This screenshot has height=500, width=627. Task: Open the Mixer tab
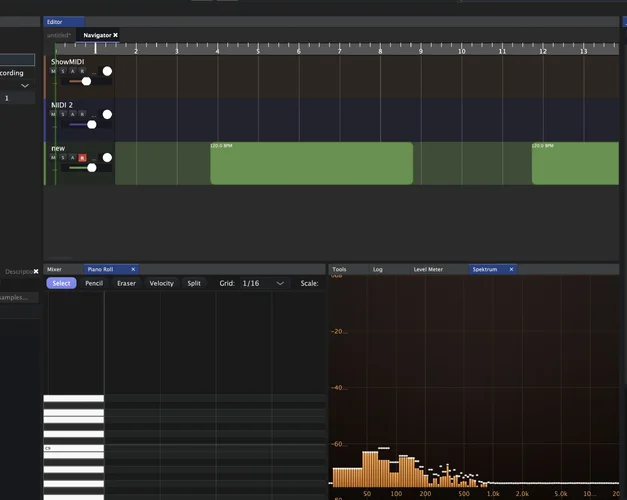54,269
